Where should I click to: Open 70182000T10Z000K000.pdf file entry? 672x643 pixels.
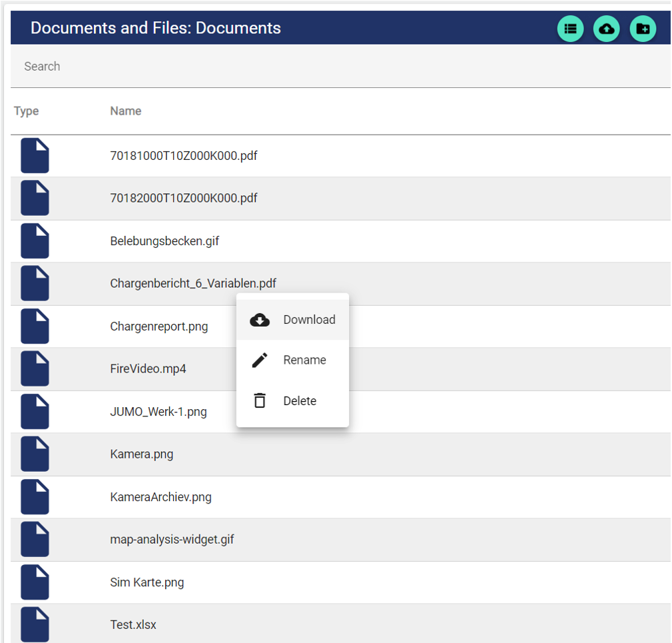[183, 199]
